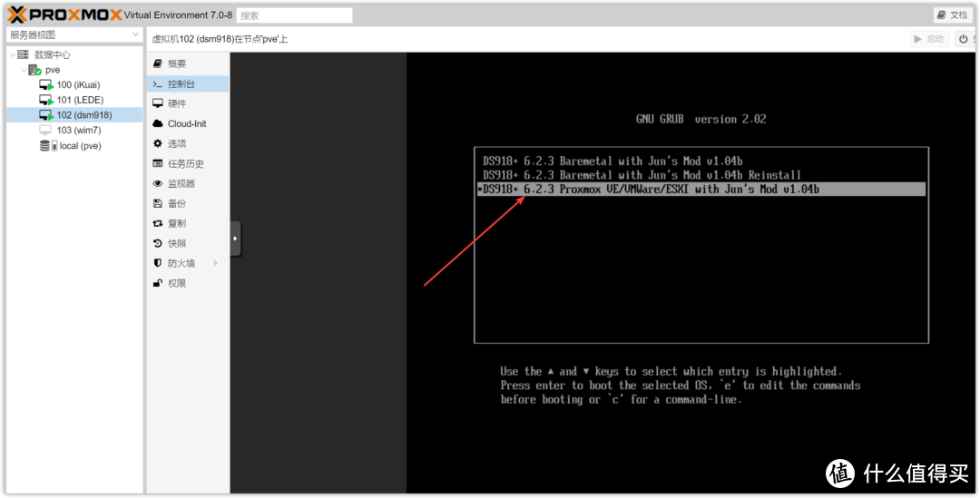
Task: Select VM 102 (dsm918)
Action: pos(74,115)
